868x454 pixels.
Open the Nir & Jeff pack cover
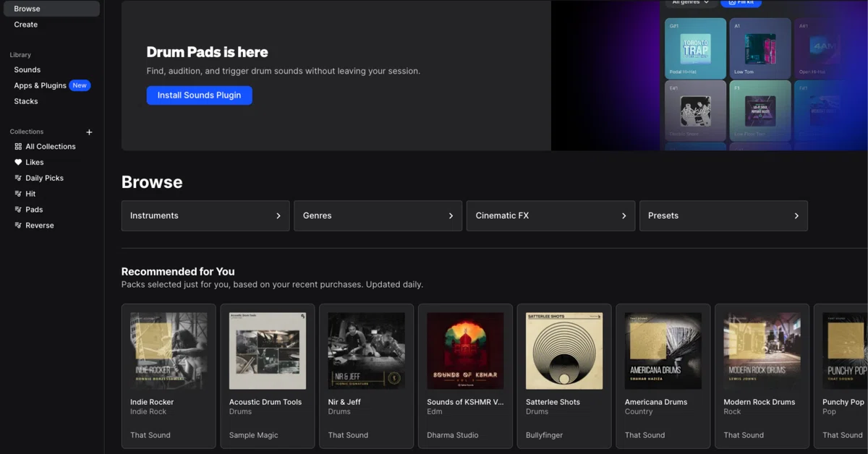tap(367, 351)
